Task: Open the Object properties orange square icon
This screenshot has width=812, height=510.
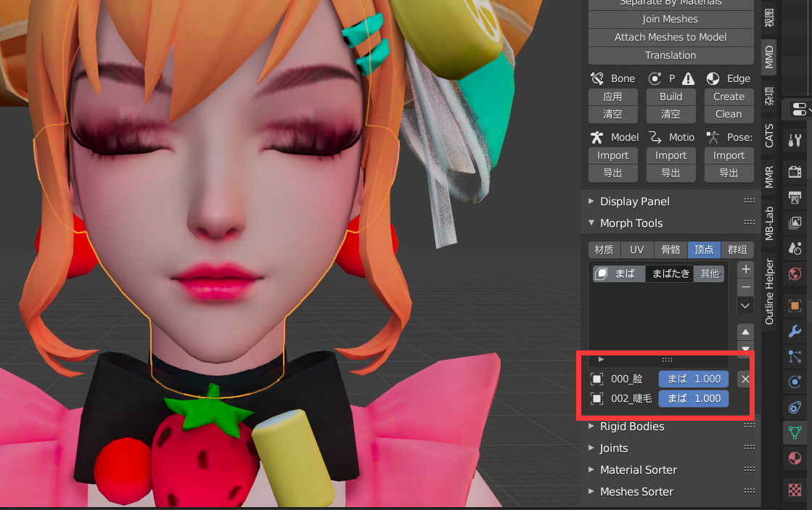Action: coord(795,305)
